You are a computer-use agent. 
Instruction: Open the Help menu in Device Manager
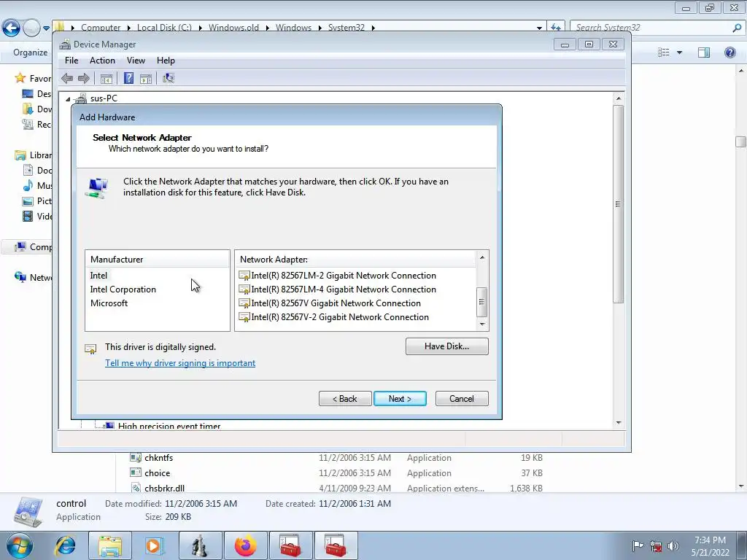click(166, 61)
